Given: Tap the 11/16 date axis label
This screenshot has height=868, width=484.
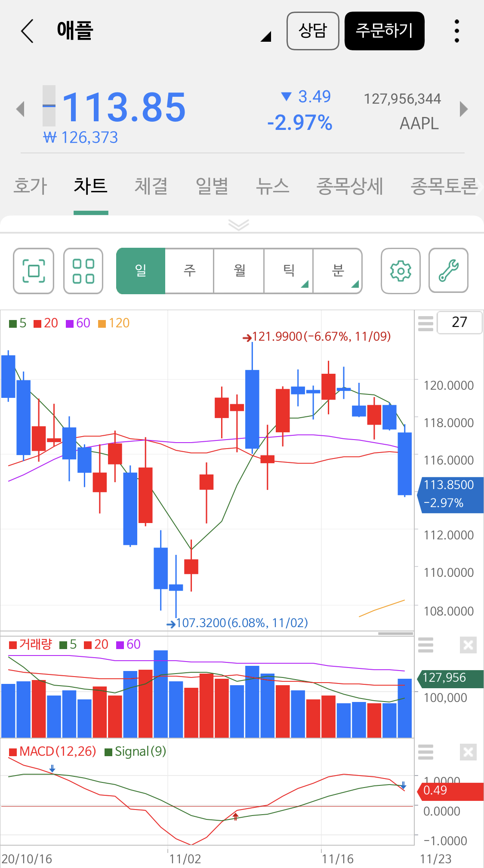Looking at the screenshot, I should point(338,859).
